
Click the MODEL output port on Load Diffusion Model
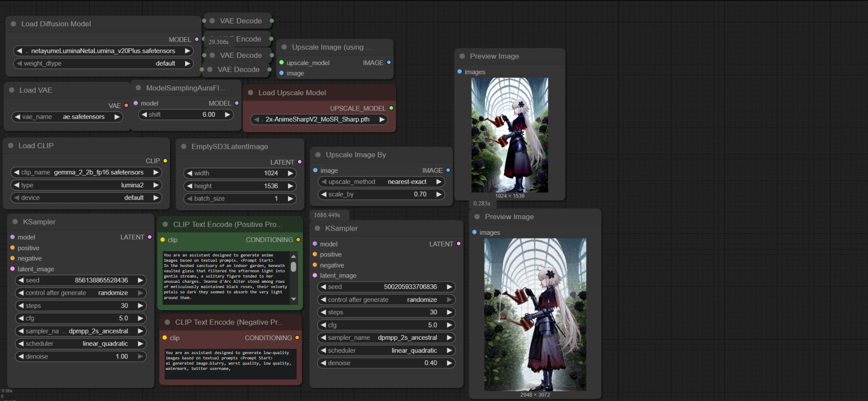pos(197,39)
